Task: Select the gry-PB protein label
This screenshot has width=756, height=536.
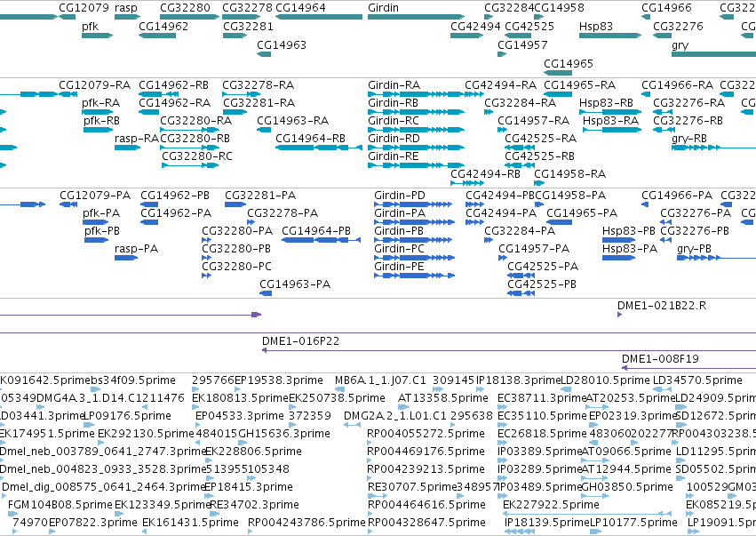Action: click(x=695, y=249)
